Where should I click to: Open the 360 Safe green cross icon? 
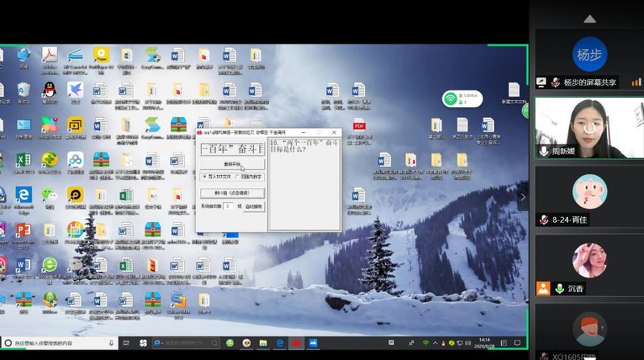click(x=49, y=160)
